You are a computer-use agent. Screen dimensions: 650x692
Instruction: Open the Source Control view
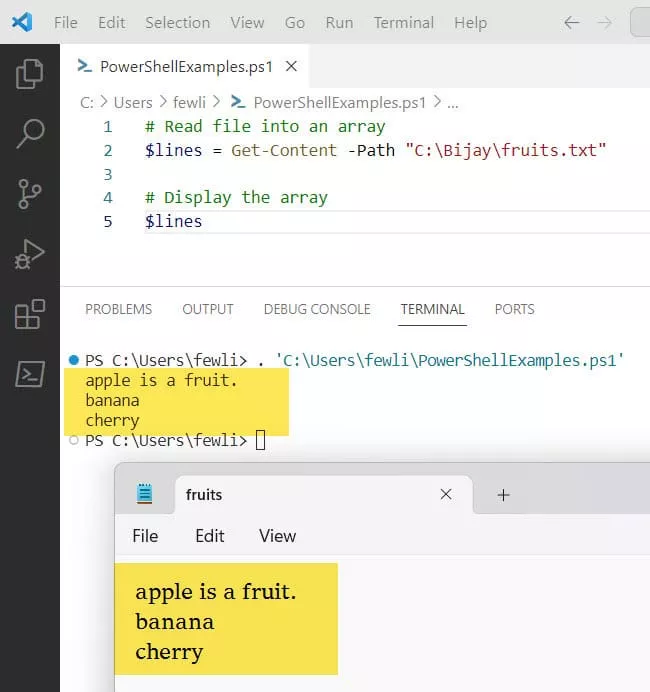click(30, 193)
